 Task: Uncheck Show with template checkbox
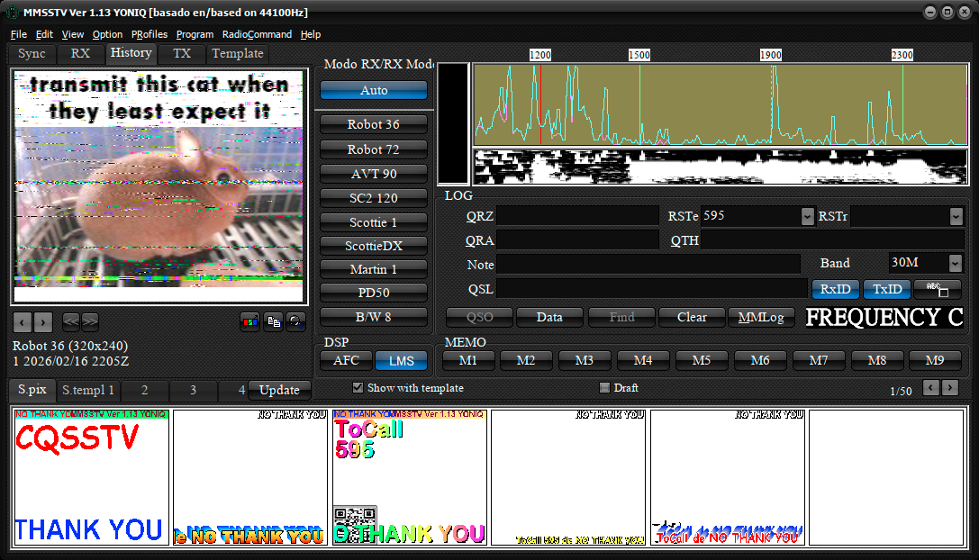pos(358,388)
